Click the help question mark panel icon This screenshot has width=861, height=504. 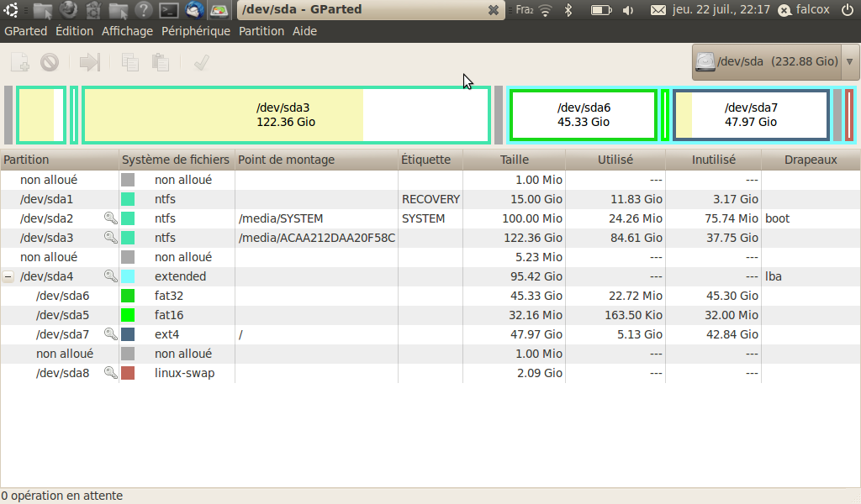(x=143, y=9)
